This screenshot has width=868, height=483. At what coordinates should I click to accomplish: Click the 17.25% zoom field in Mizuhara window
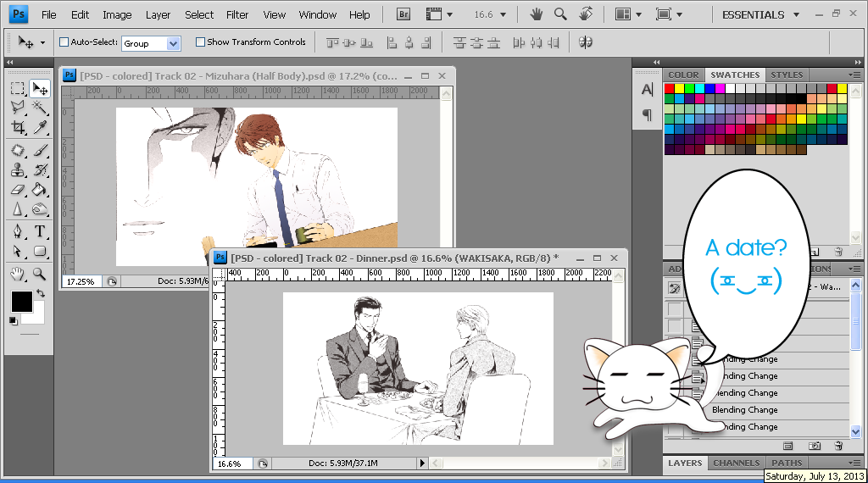click(x=82, y=281)
